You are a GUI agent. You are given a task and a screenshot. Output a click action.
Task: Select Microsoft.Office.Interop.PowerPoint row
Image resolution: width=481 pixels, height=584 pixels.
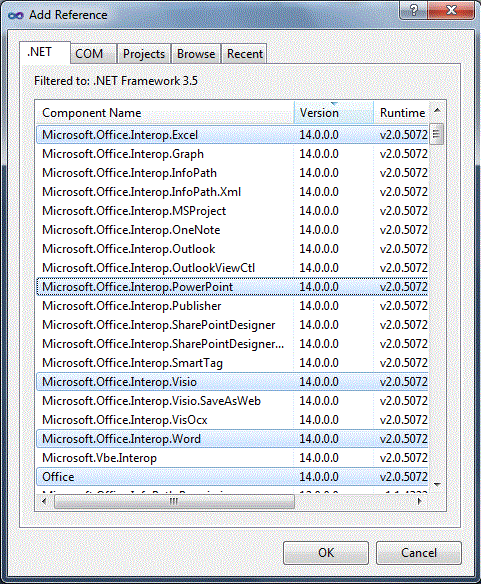232,287
